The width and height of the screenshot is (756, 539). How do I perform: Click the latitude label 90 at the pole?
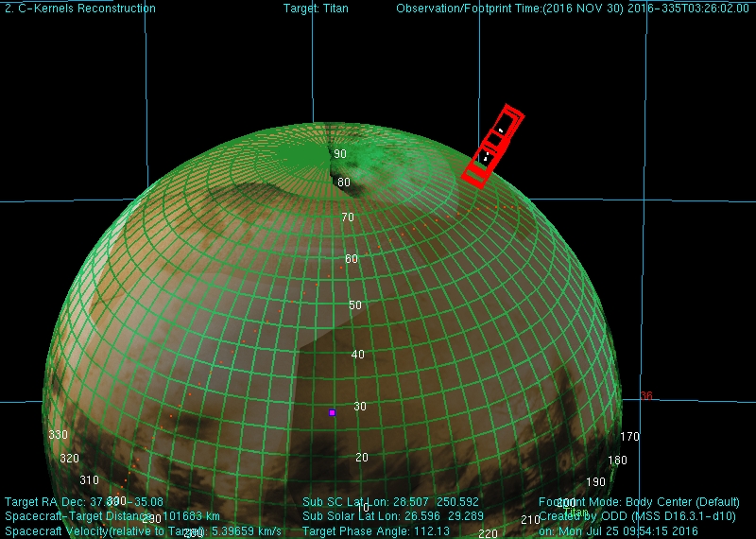[340, 153]
